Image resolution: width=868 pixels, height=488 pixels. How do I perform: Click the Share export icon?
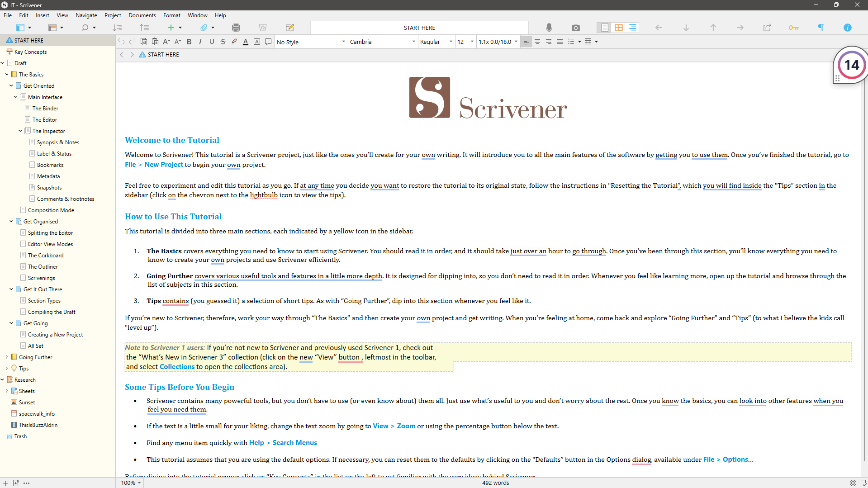[767, 28]
